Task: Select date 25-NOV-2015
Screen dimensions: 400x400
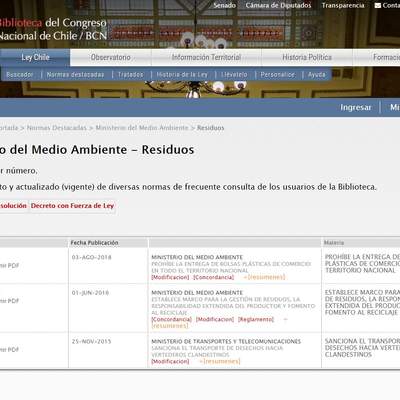Action: tap(91, 341)
